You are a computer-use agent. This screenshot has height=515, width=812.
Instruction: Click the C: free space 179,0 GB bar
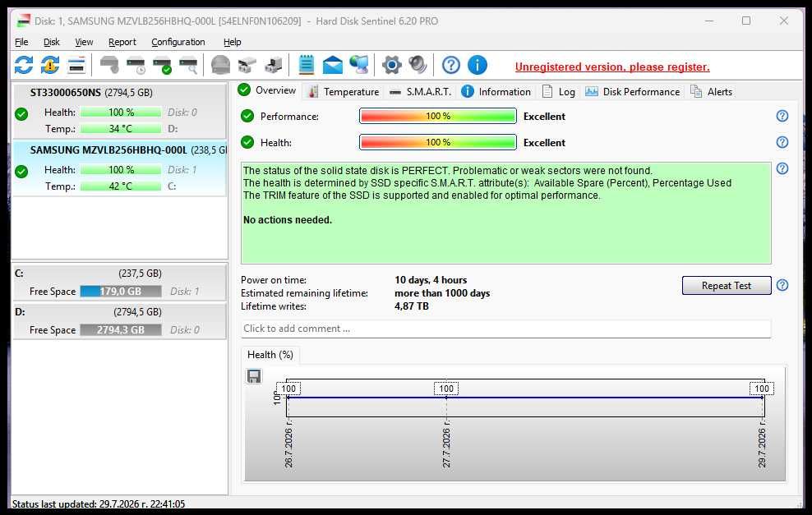coord(121,292)
